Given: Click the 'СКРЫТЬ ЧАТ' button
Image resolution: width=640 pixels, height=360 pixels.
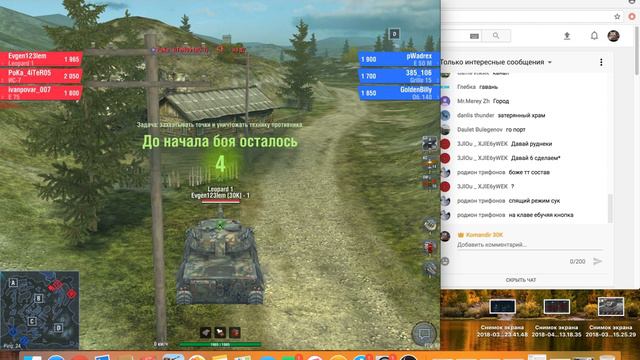Looking at the screenshot, I should coord(521,280).
